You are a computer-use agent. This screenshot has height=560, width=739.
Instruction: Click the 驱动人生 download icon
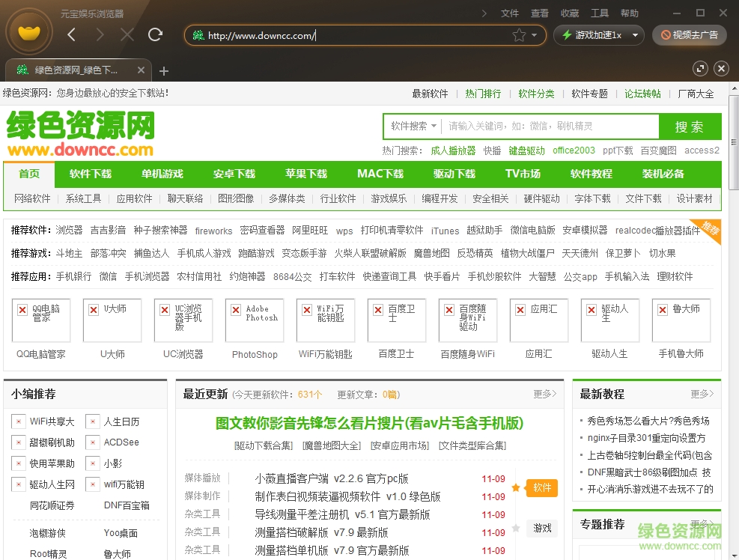[x=609, y=320]
